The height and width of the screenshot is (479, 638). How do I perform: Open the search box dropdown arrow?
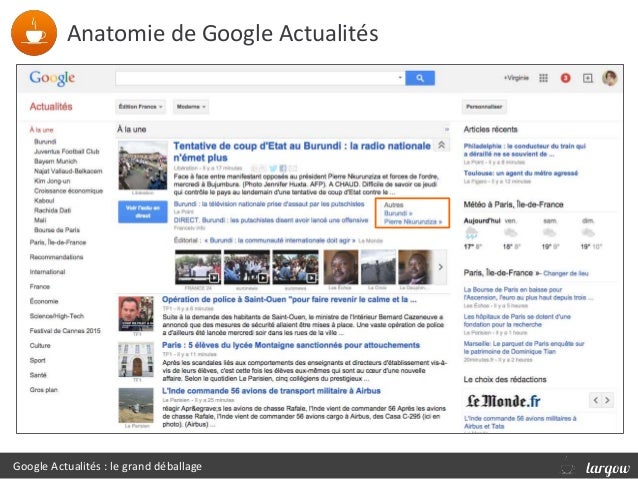click(x=400, y=77)
